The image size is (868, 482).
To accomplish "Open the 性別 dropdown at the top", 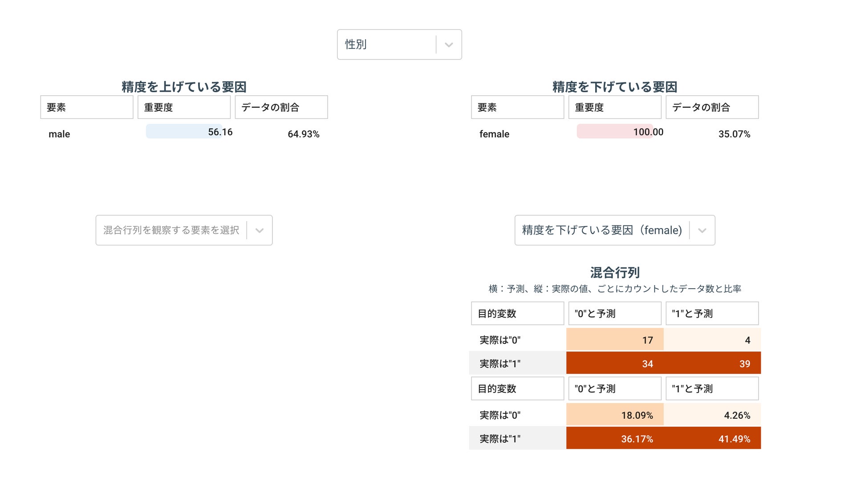I will click(392, 44).
